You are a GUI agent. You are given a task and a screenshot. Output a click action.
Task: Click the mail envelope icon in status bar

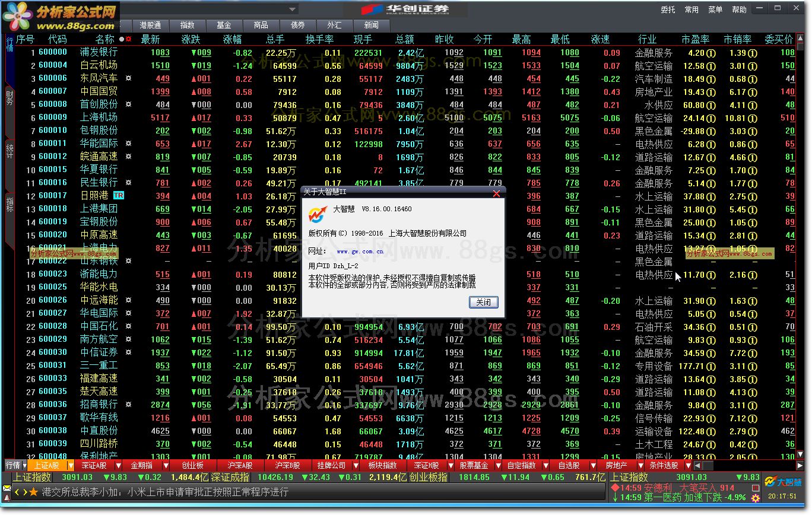tap(7, 488)
